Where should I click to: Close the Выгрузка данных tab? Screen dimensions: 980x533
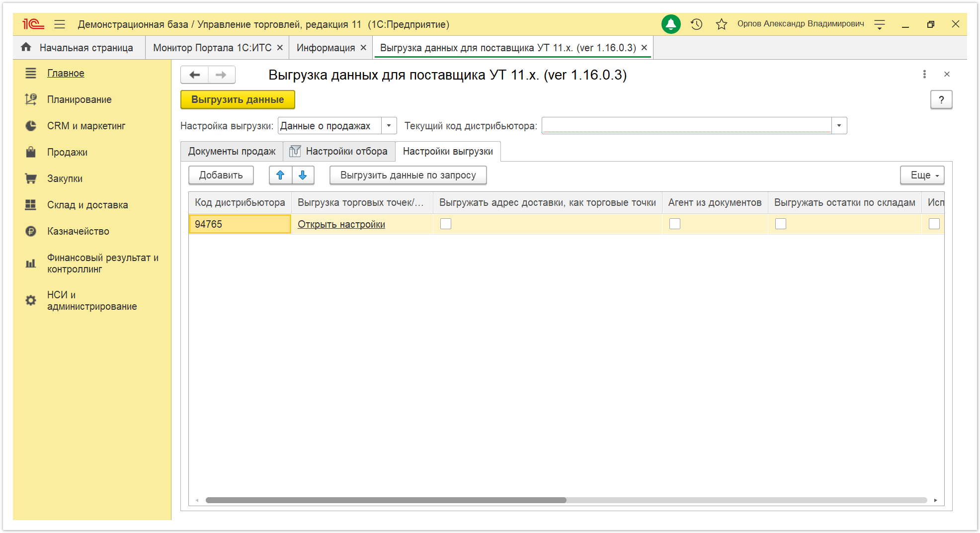(644, 48)
